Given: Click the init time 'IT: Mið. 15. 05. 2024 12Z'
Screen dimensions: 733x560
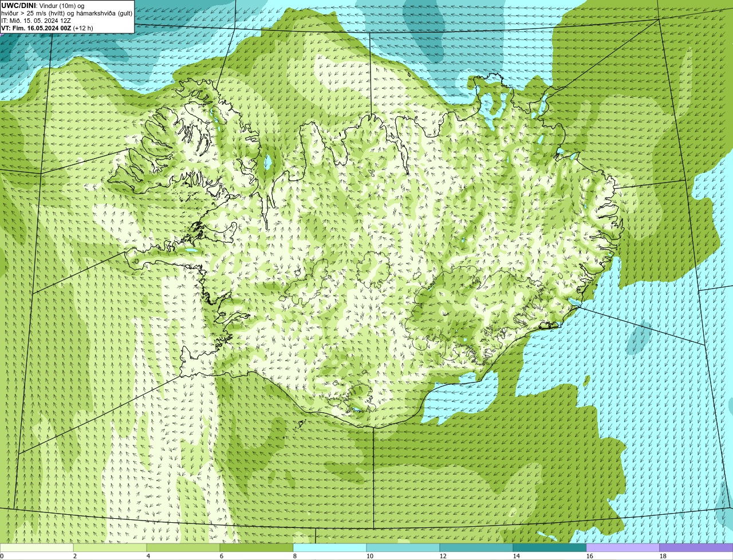Looking at the screenshot, I should [36, 20].
